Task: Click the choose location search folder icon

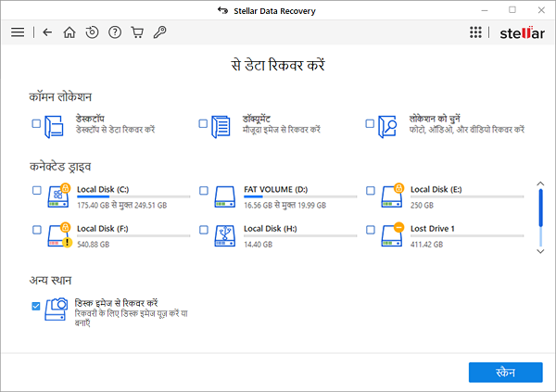Action: (x=387, y=126)
